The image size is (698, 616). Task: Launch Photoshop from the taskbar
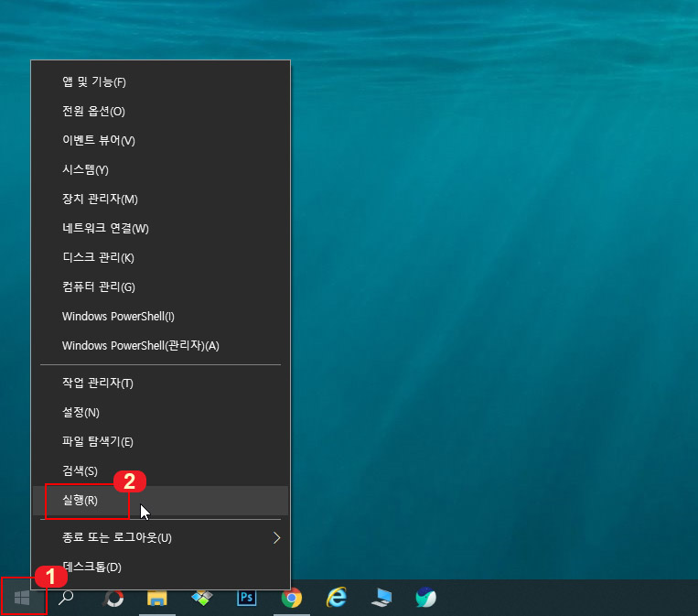click(247, 598)
